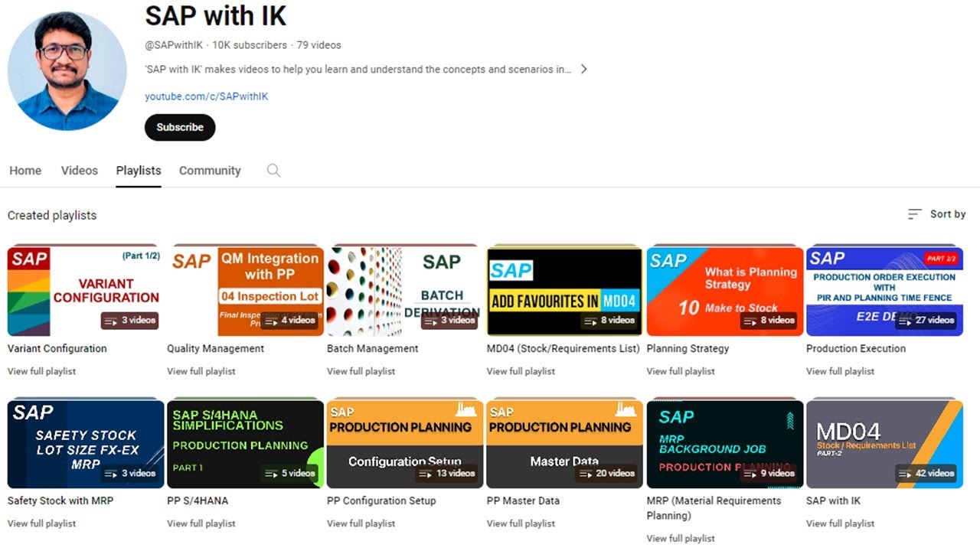Screen dimensions: 980x551
Task: View full playlist under MD04 (Stock/Requirements List)
Action: 521,371
